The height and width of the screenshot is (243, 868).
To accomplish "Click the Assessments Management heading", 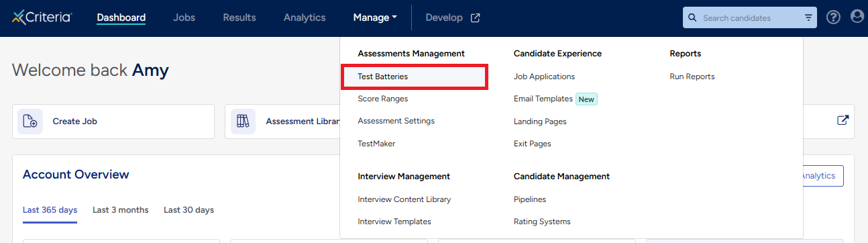I will [411, 54].
